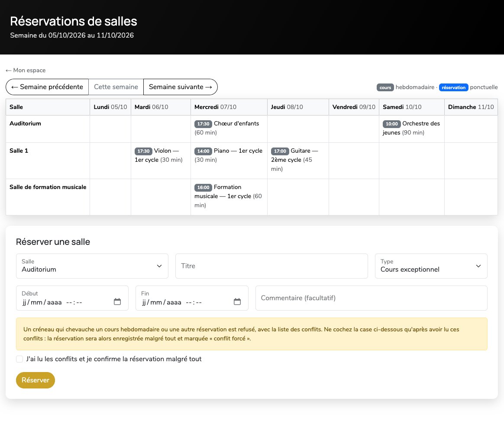Click the Réserver une salle heading
The width and height of the screenshot is (504, 430).
(x=53, y=242)
